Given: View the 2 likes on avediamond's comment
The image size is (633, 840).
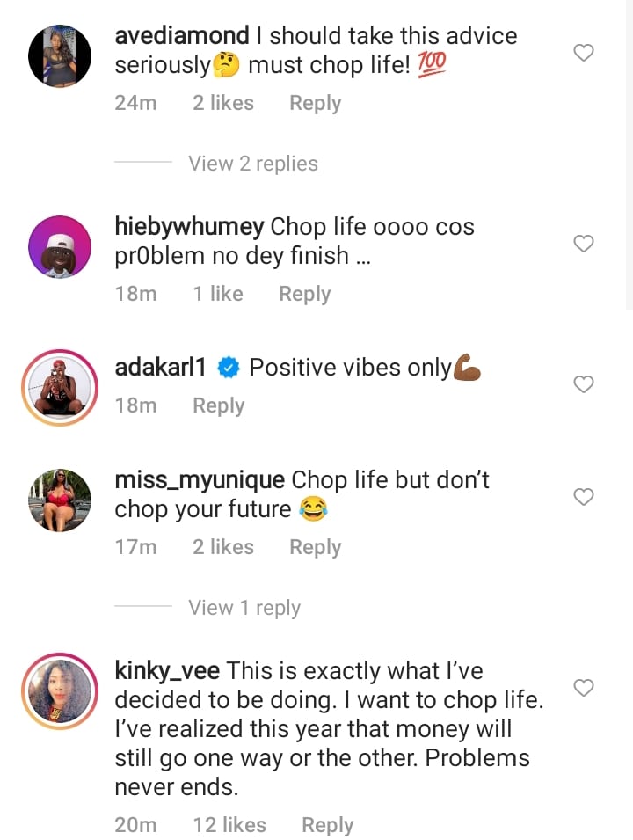Looking at the screenshot, I should [x=222, y=103].
